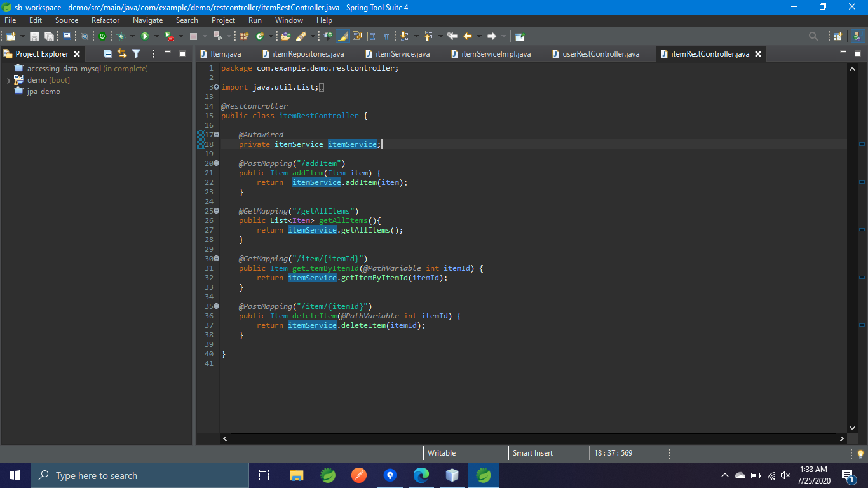Image resolution: width=868 pixels, height=488 pixels.
Task: Collapse all nodes in Project Explorer
Action: click(106, 54)
